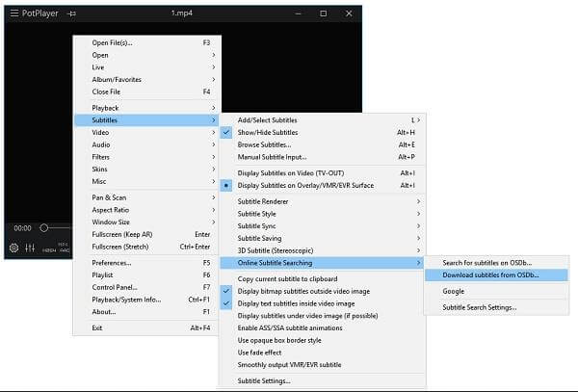Expand the Subtitle Renderer submenu
Screen dimensions: 578x392
[323, 201]
